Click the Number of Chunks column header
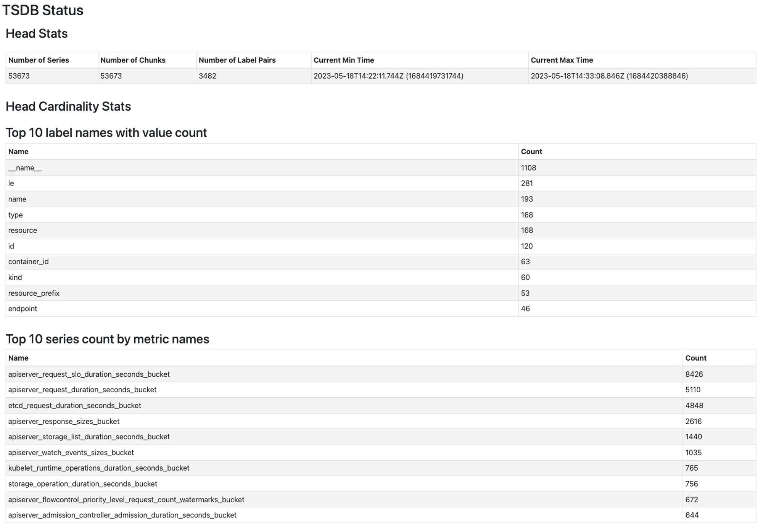 click(x=133, y=60)
